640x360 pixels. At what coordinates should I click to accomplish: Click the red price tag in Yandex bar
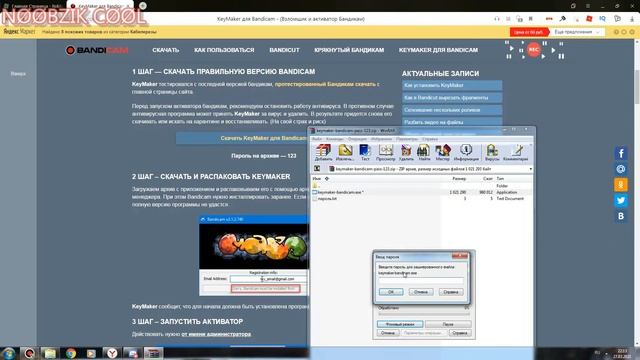(x=528, y=32)
